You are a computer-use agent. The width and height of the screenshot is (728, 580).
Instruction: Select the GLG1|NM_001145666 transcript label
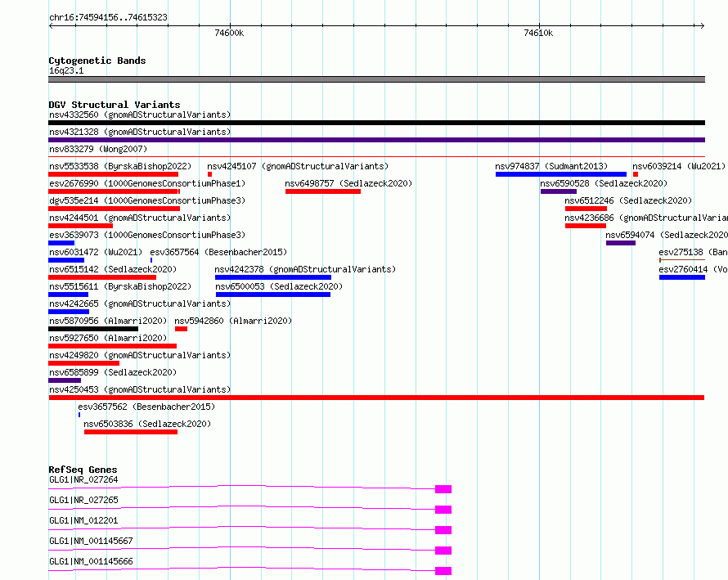click(x=91, y=561)
